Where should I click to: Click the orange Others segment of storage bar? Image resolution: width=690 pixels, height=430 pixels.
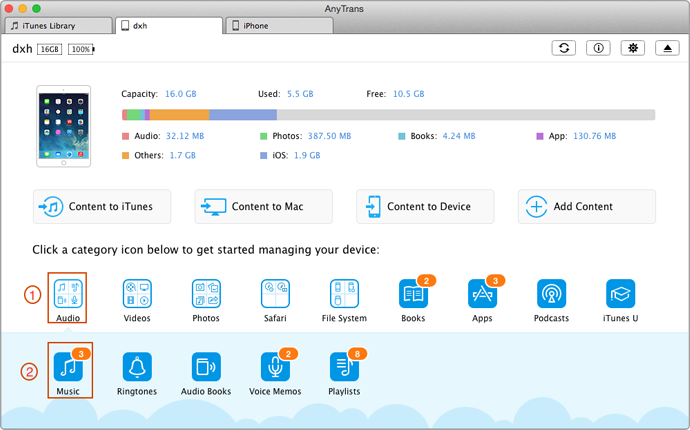(179, 115)
